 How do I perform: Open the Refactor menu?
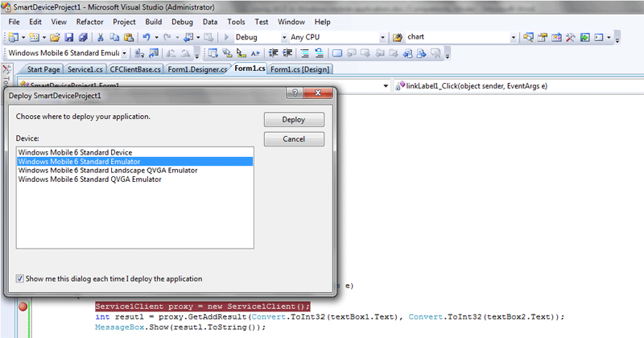[89, 22]
